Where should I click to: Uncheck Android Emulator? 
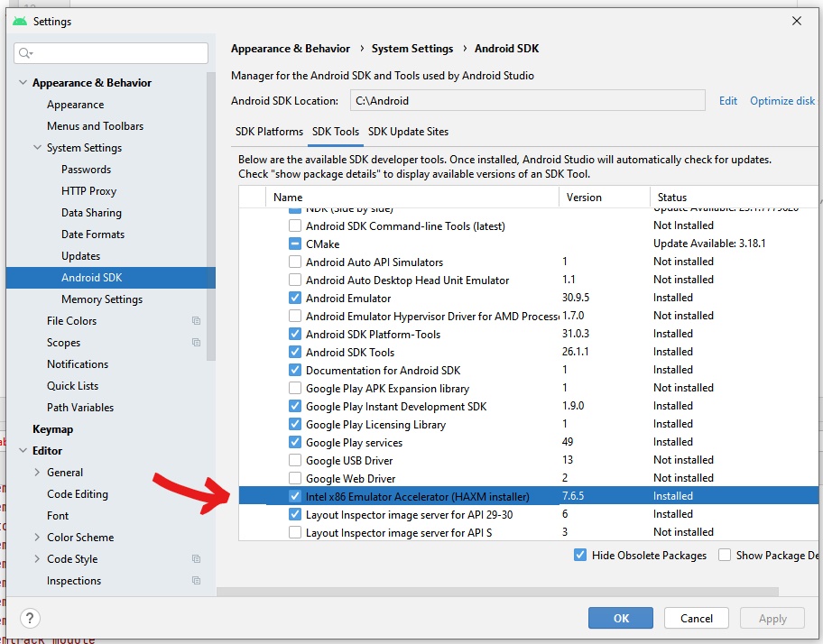pos(295,298)
